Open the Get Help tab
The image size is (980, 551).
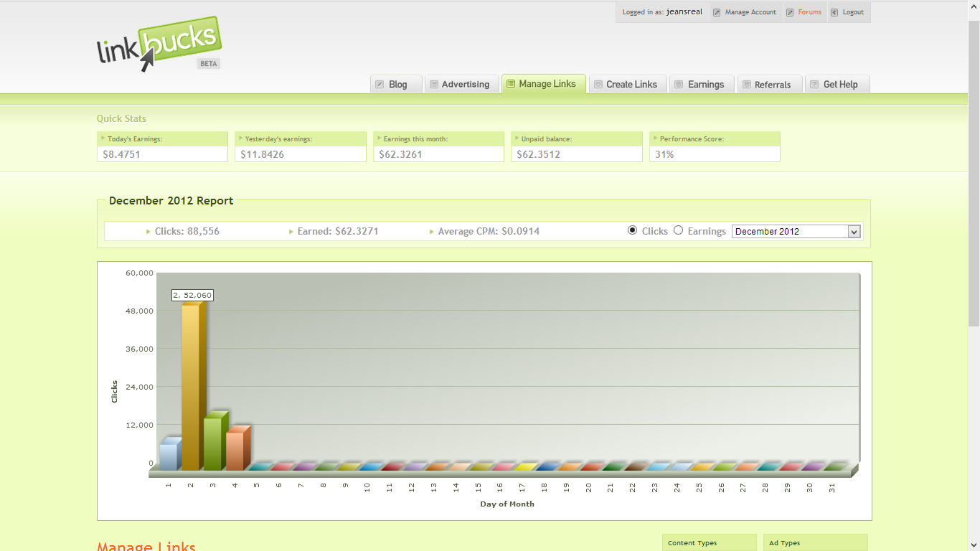[837, 84]
